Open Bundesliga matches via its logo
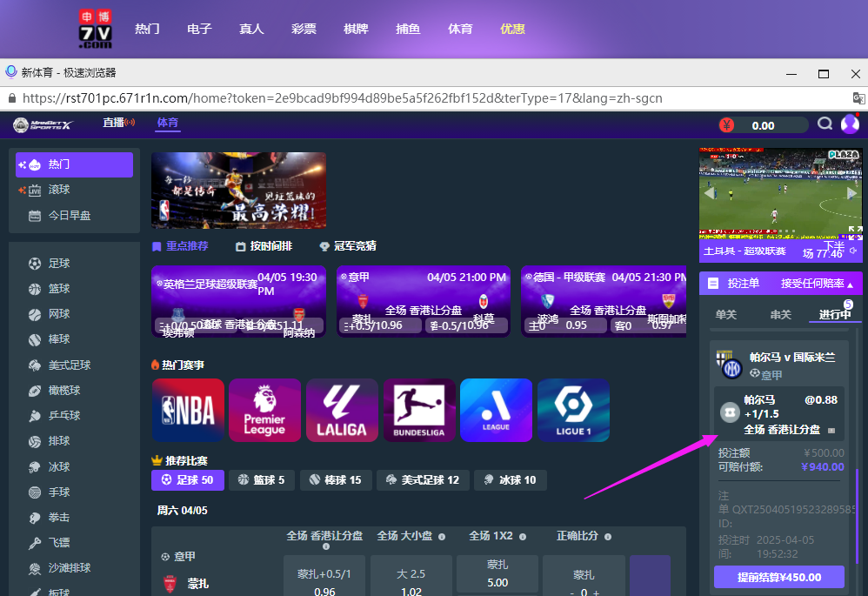Viewport: 868px width, 596px height. [419, 410]
